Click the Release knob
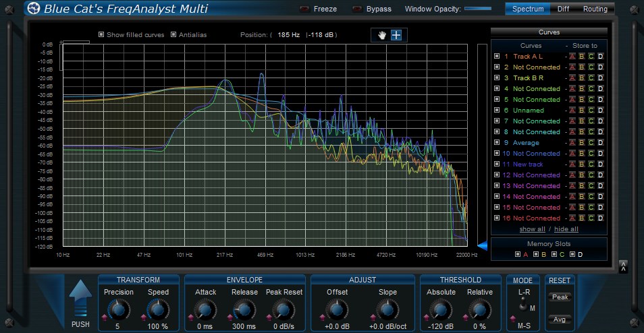This screenshot has height=333, width=644. tap(244, 309)
